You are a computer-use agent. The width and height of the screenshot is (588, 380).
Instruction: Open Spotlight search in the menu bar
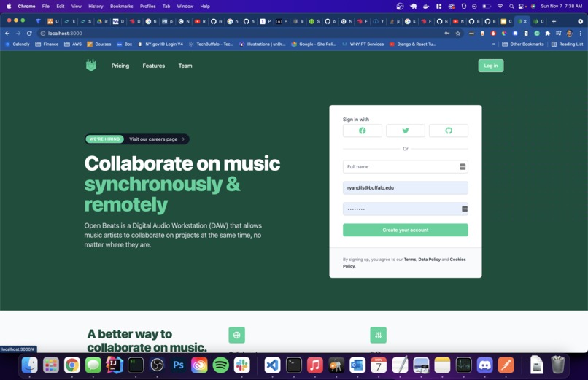(511, 6)
